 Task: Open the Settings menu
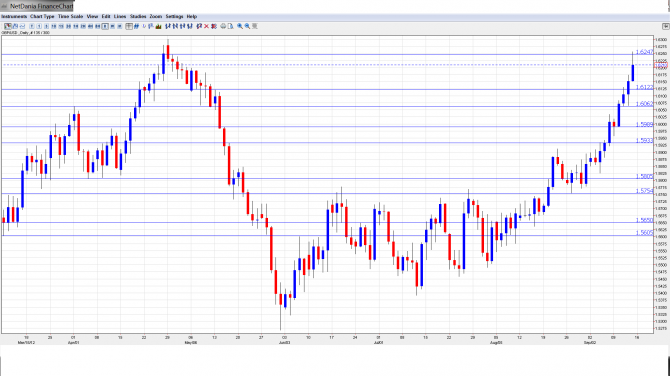(x=174, y=17)
